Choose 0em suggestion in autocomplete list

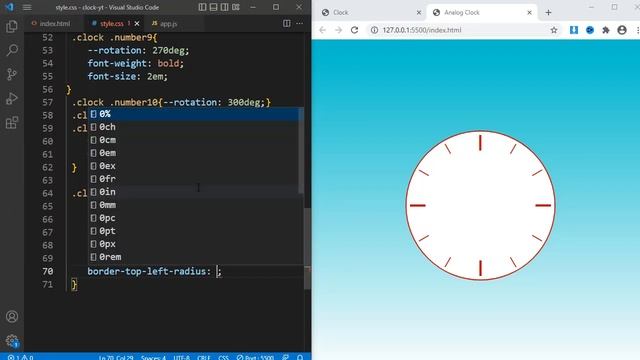click(x=194, y=153)
